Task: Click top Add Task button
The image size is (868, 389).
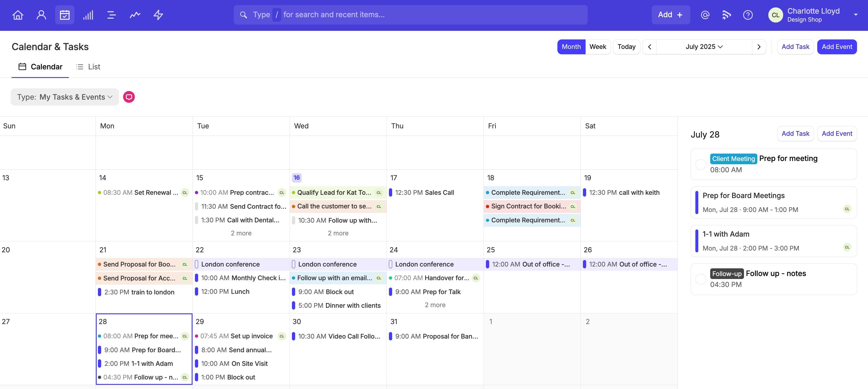Action: click(x=795, y=47)
